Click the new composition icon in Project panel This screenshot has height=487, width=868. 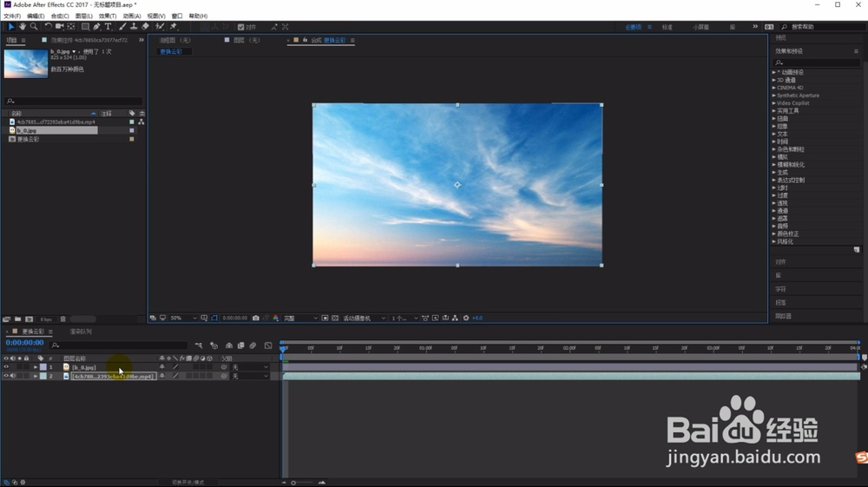30,319
